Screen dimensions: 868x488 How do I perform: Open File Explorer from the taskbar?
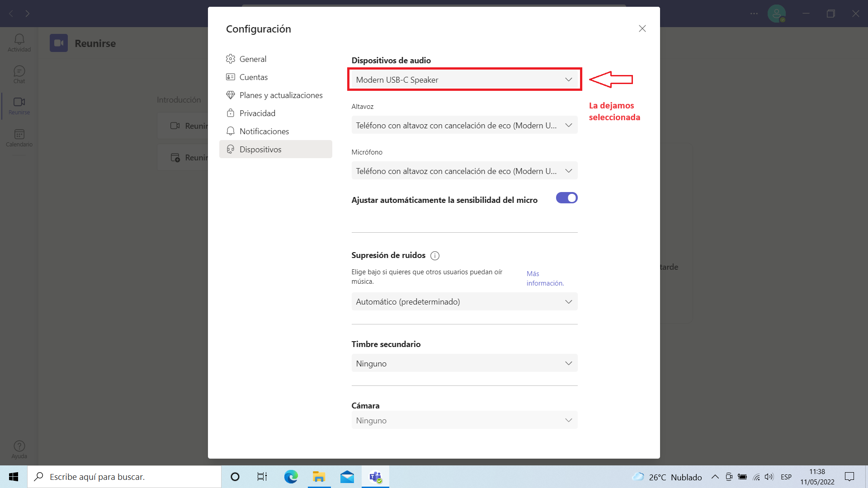319,477
